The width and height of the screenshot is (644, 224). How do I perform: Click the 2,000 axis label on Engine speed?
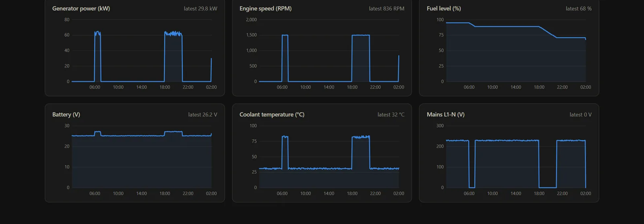click(x=251, y=20)
